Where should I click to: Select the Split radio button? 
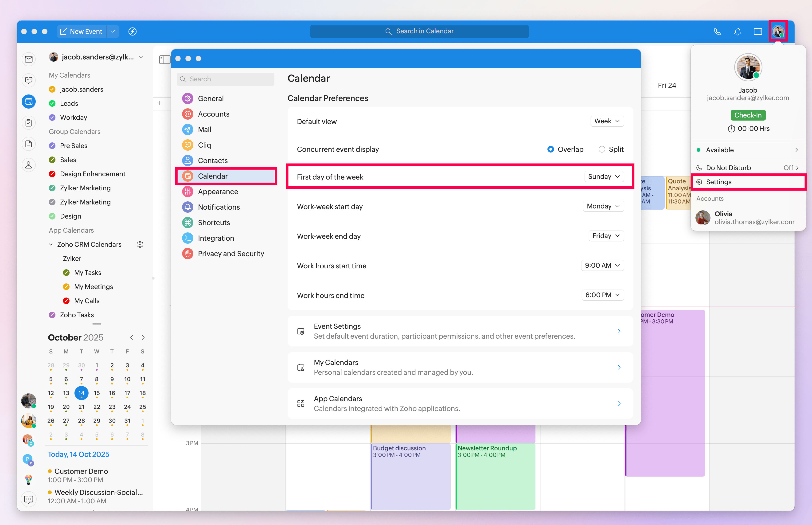tap(602, 149)
